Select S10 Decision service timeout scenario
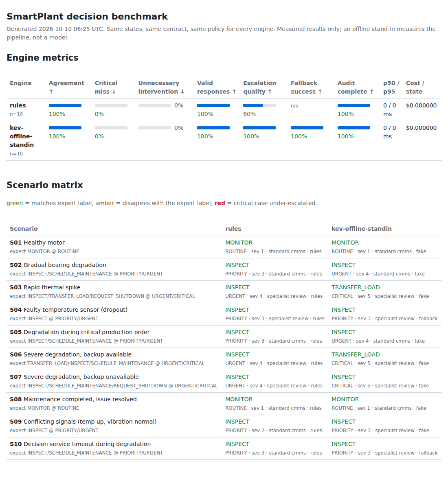Viewport: 448px width, 481px height. click(81, 444)
